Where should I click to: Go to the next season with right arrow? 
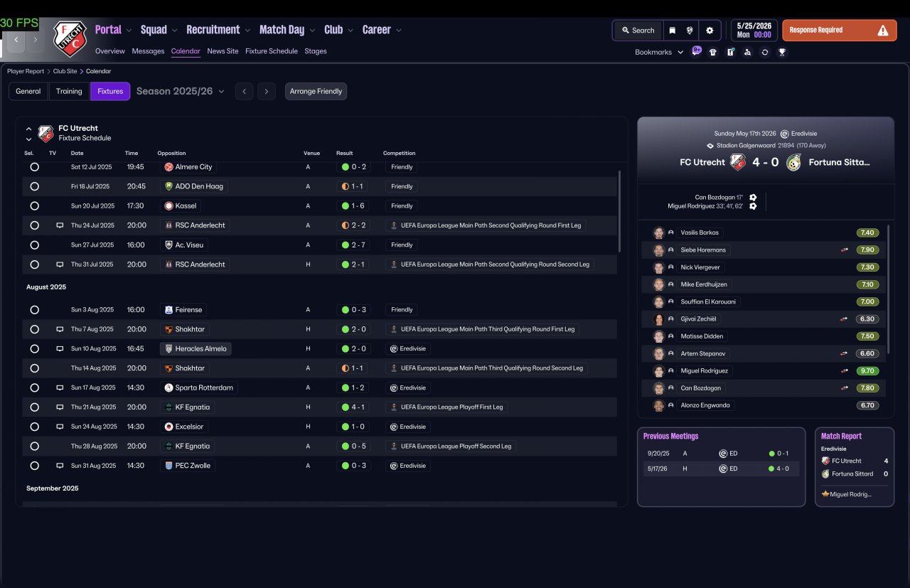[x=267, y=91]
